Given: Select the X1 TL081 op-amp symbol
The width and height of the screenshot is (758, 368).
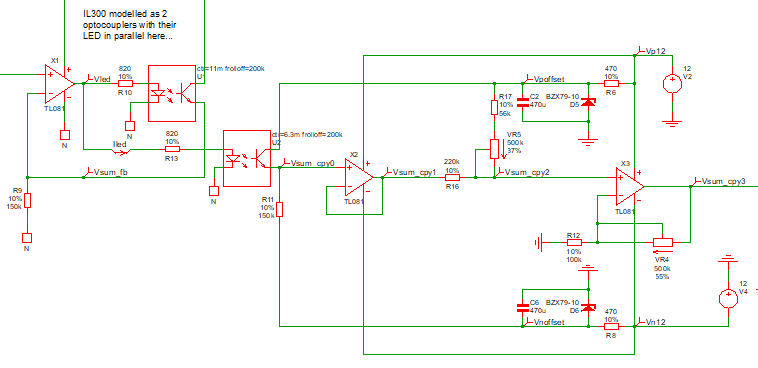Looking at the screenshot, I should [59, 84].
